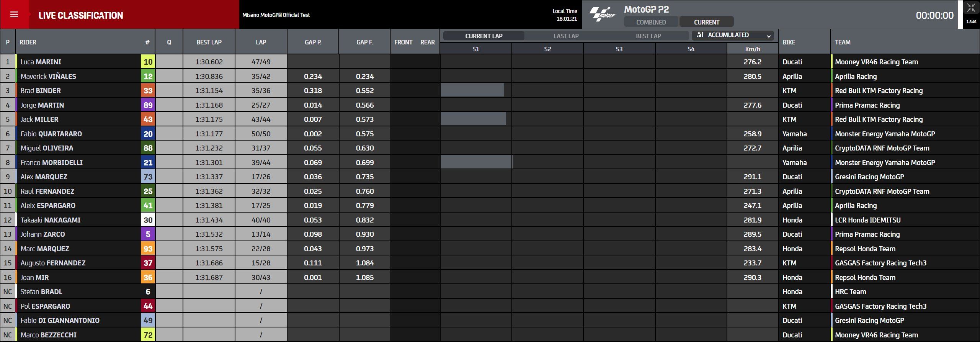The height and width of the screenshot is (342, 980).
Task: Click Jack Miller's S1 progress bar
Action: click(x=473, y=119)
